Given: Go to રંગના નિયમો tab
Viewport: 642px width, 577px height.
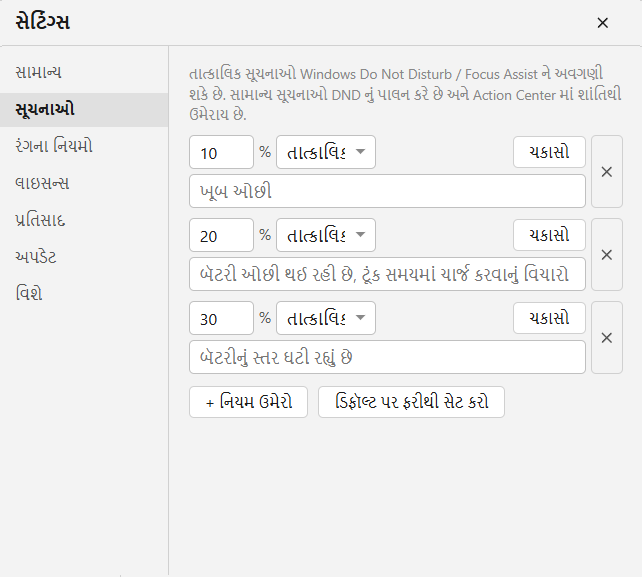Looking at the screenshot, I should pos(84,146).
